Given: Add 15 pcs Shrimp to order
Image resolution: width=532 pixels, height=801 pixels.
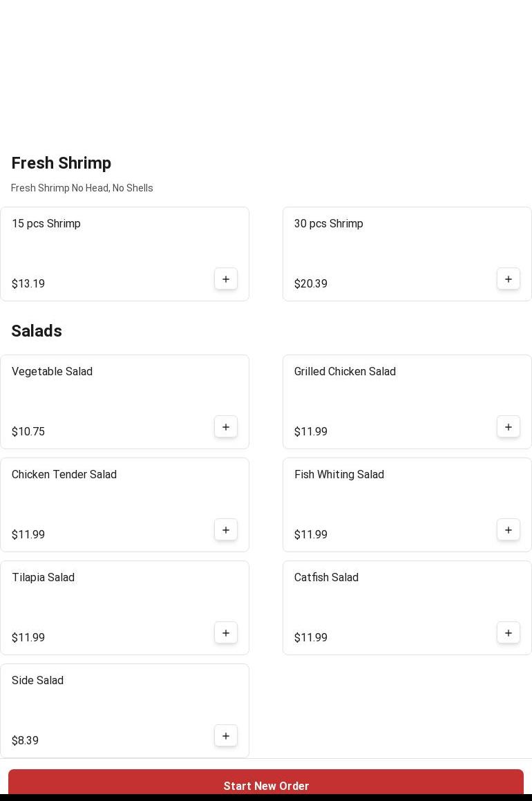Looking at the screenshot, I should 226,279.
